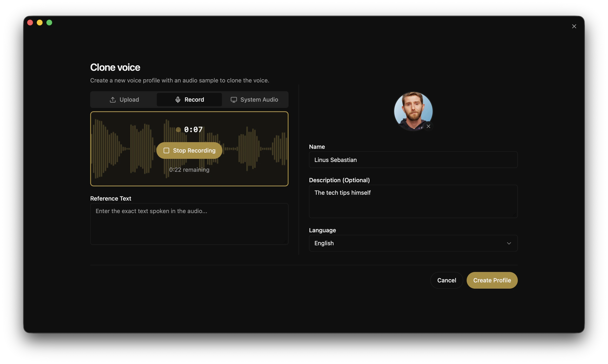The image size is (608, 364).
Task: Click the Reference Text input area
Action: tap(189, 223)
